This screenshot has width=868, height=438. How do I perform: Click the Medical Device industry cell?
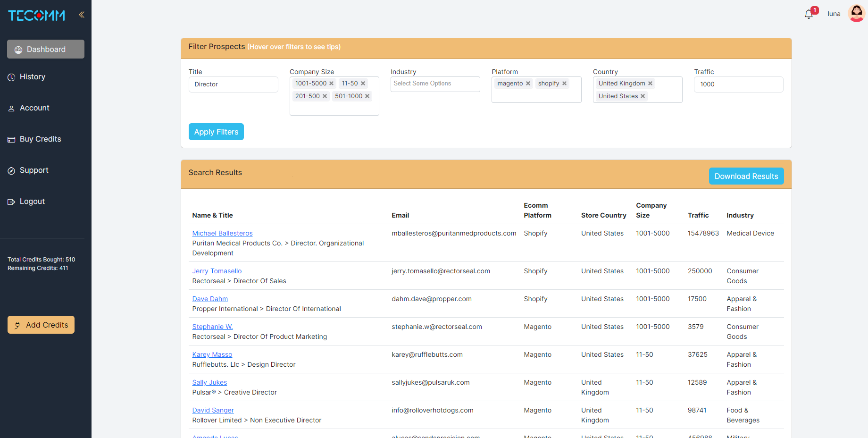click(x=750, y=233)
